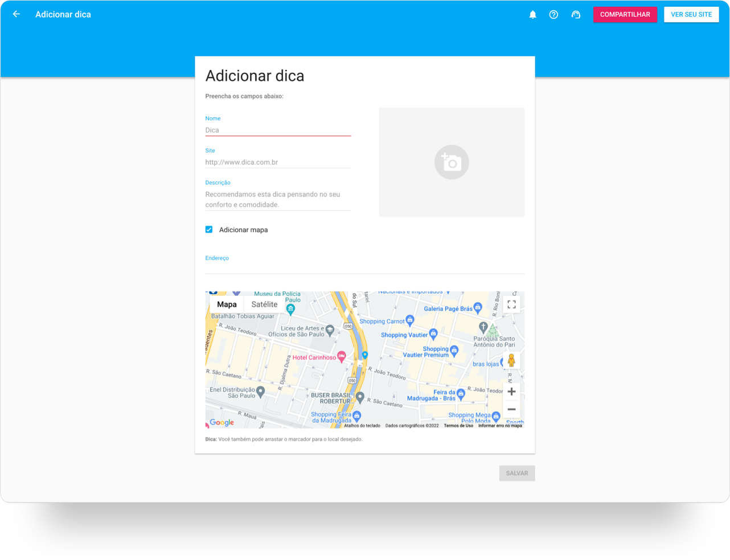The image size is (730, 560).
Task: Click Shopping Feira da Madrugada pin
Action: 356,415
